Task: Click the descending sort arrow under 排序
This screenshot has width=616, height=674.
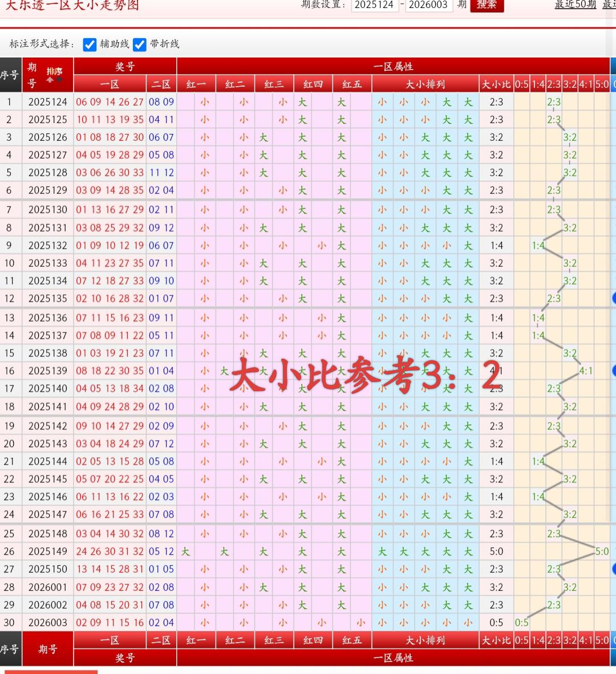Action: pyautogui.click(x=58, y=80)
